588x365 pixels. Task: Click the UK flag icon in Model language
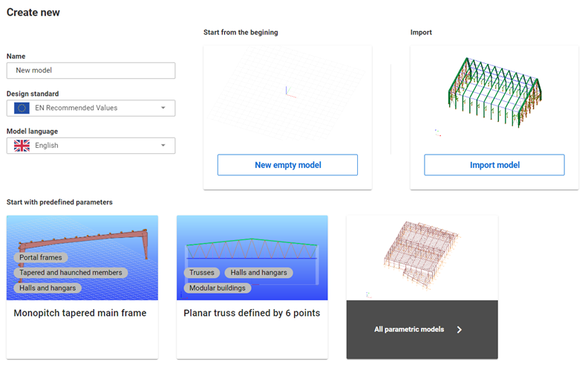click(22, 146)
